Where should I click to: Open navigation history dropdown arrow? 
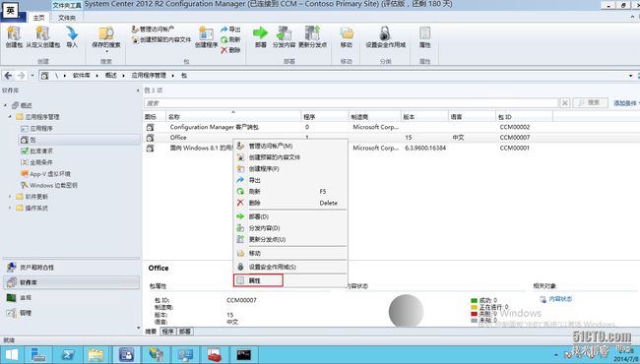(x=32, y=76)
